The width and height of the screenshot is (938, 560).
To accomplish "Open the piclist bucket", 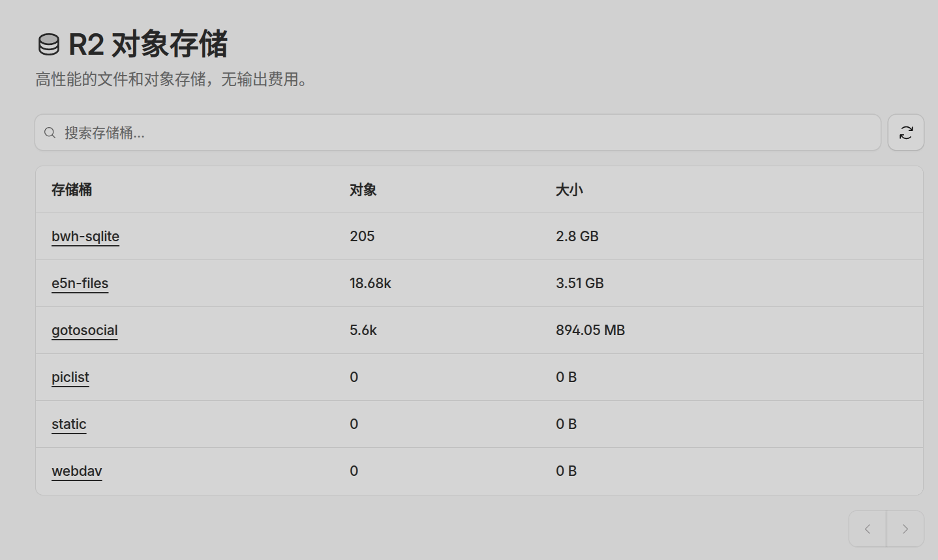I will (70, 377).
